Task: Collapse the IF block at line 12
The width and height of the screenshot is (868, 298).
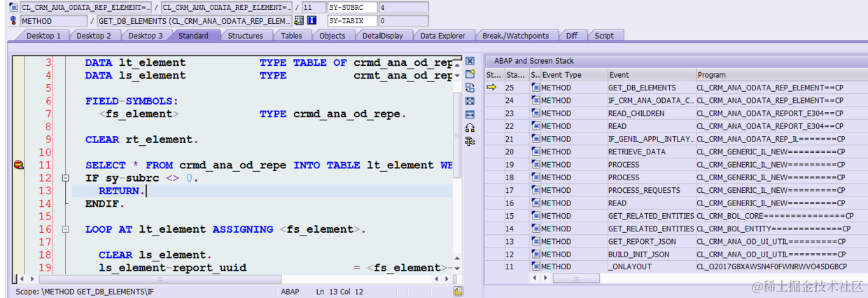Action: tap(65, 178)
